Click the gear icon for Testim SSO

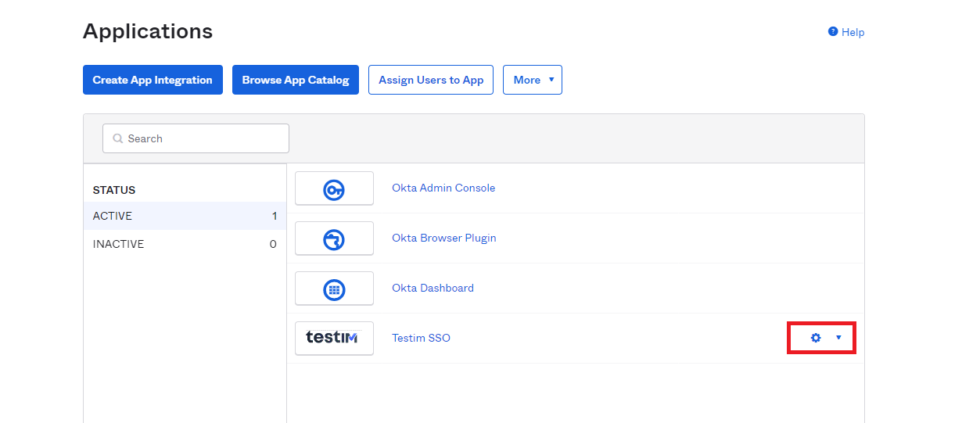click(816, 338)
